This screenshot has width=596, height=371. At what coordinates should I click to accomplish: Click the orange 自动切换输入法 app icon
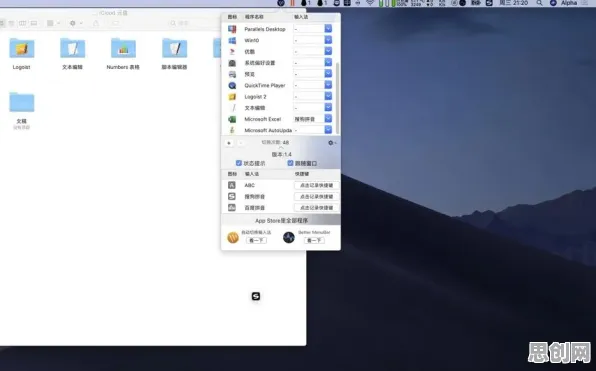click(x=233, y=238)
